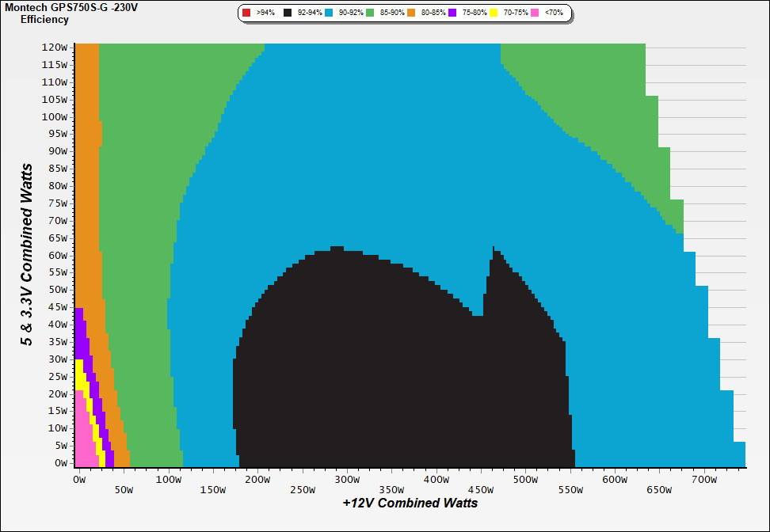The width and height of the screenshot is (770, 532).
Task: Click the '5 & 3.3V Combined Watts' y-axis title
Action: pyautogui.click(x=27, y=255)
